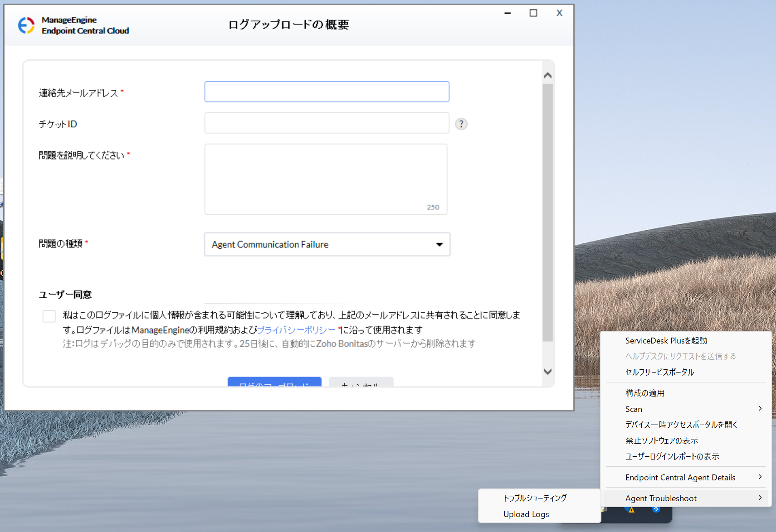Select トラブルシューティング in the submenu
This screenshot has height=532, width=776.
pos(539,498)
